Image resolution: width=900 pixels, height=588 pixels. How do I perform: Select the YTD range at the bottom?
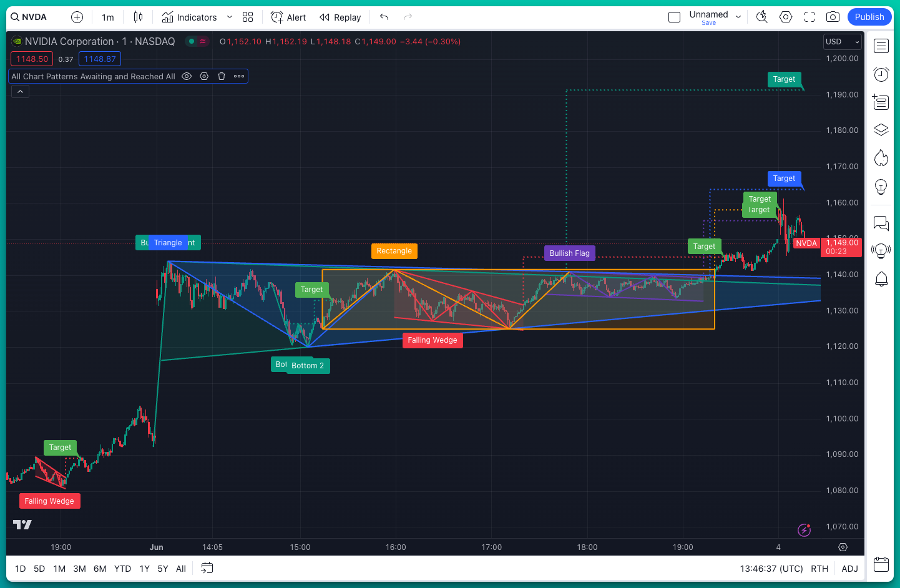tap(122, 569)
